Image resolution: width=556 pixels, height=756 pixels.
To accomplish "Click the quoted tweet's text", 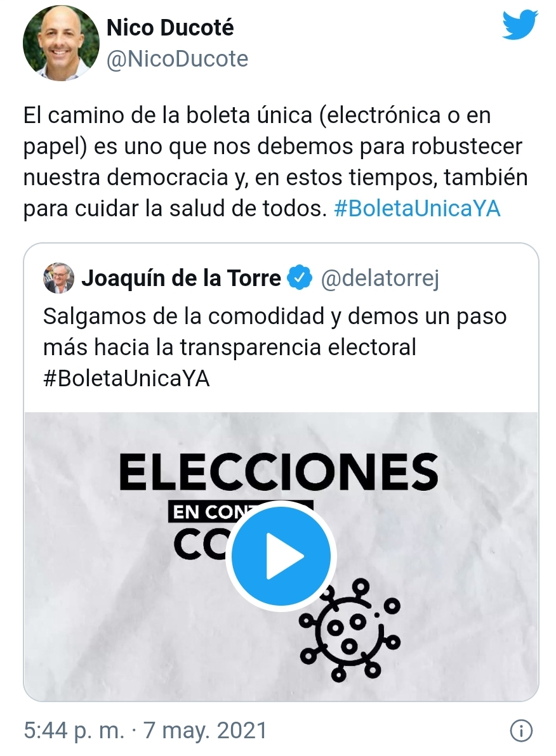I will click(275, 347).
